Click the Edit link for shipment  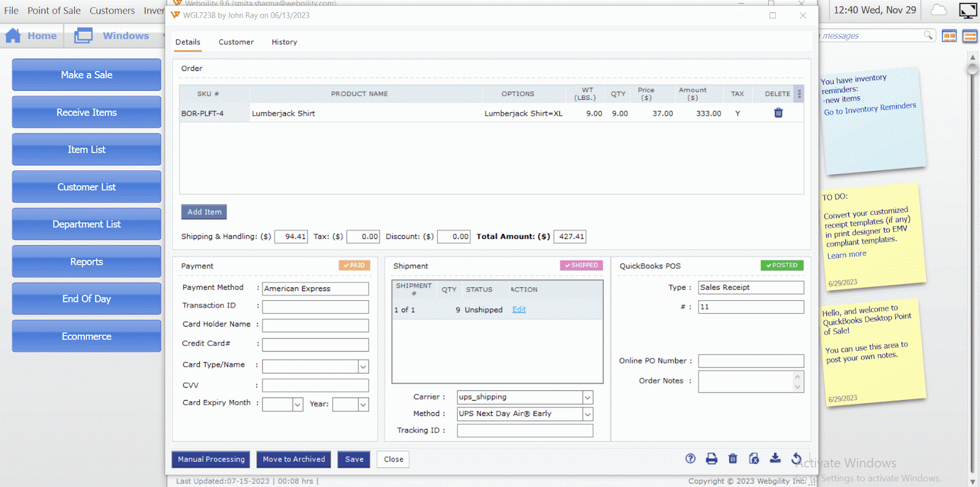click(519, 310)
